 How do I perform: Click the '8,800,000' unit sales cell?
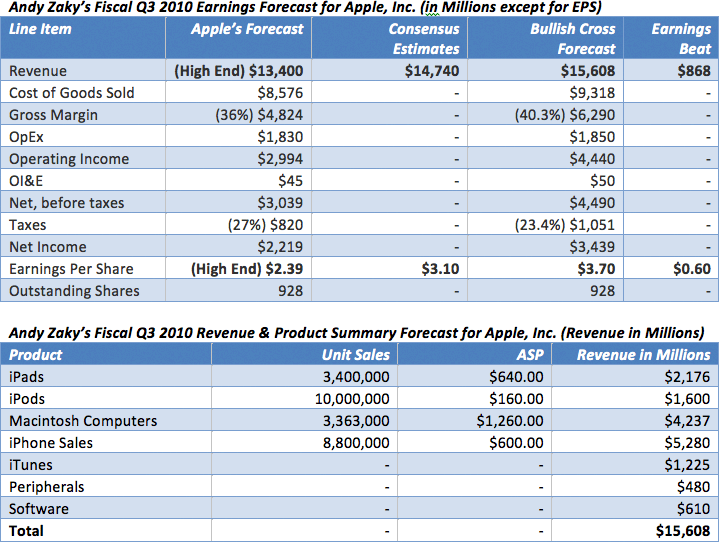(x=356, y=443)
